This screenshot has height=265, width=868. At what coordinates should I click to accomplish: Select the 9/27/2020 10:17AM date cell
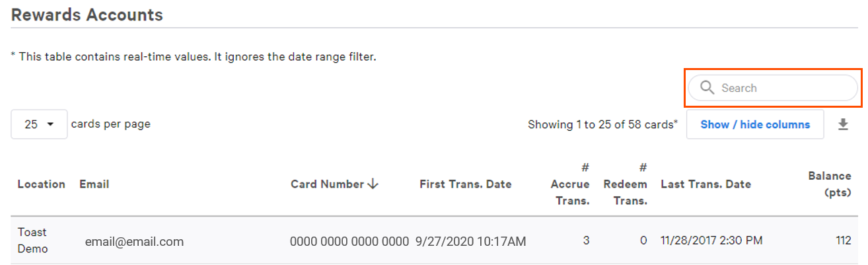[470, 242]
